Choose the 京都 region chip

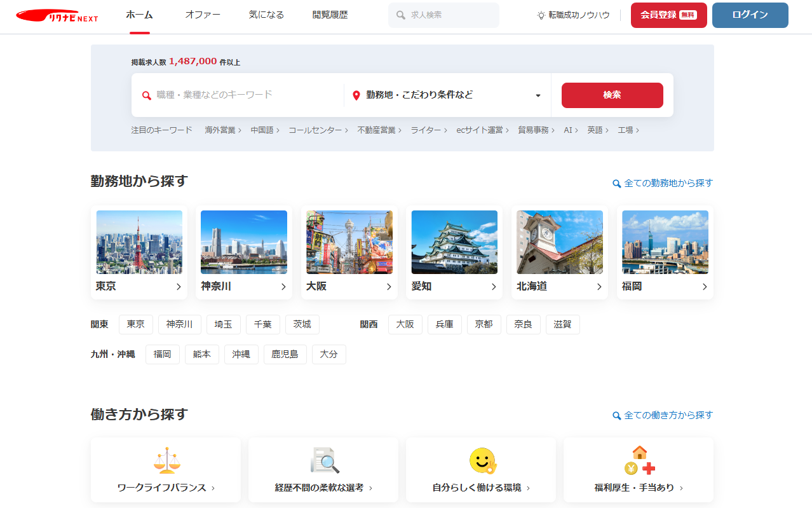point(484,324)
